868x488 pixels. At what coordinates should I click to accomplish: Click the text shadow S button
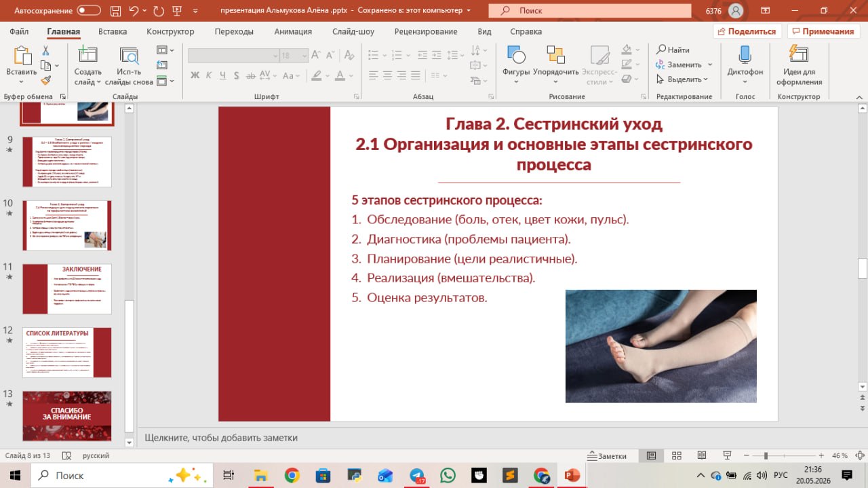point(237,75)
